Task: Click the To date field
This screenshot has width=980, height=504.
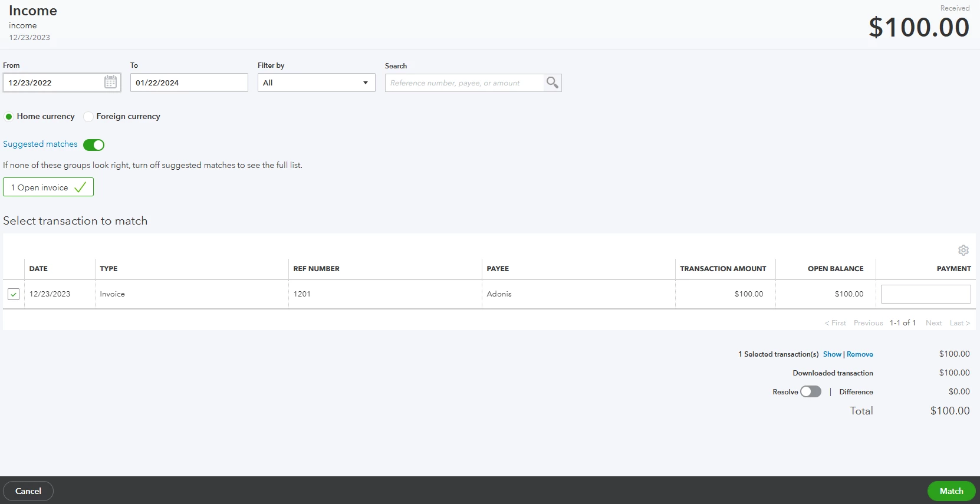Action: (x=189, y=83)
